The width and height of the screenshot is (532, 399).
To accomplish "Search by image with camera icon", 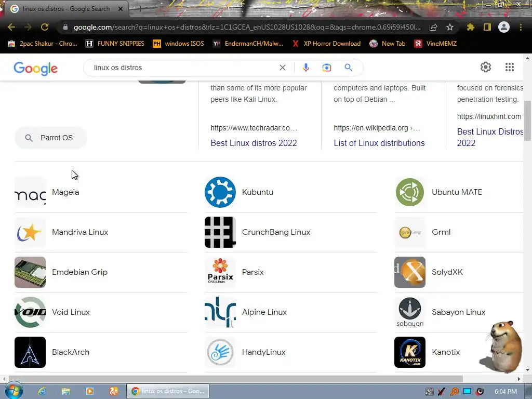I will coord(327,68).
